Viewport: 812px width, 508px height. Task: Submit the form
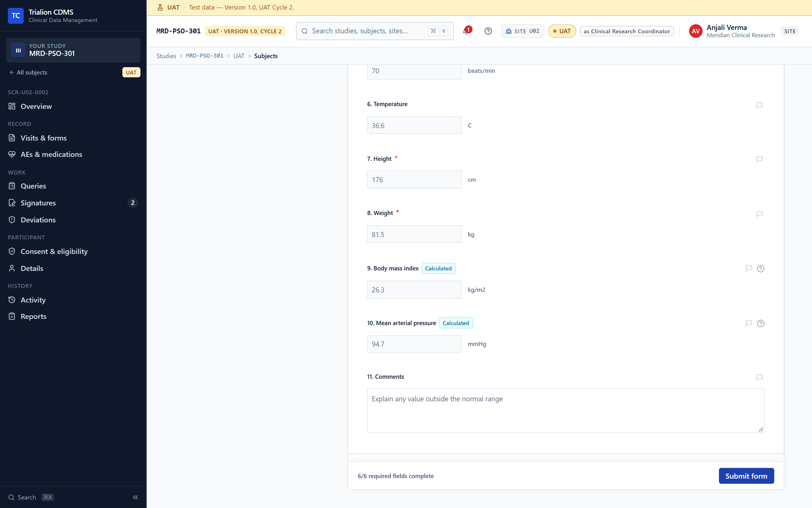[x=746, y=476]
